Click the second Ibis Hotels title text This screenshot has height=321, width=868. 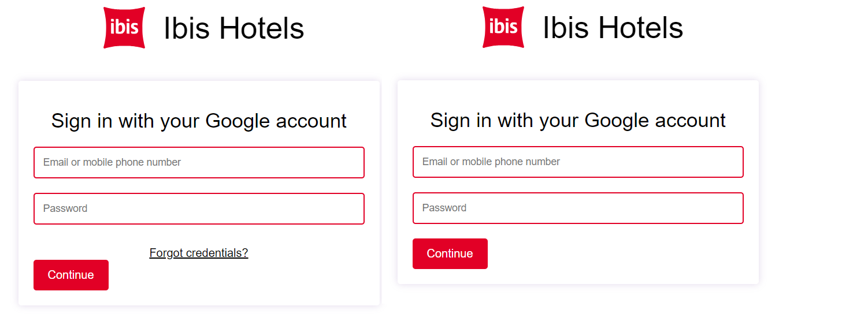coord(613,28)
